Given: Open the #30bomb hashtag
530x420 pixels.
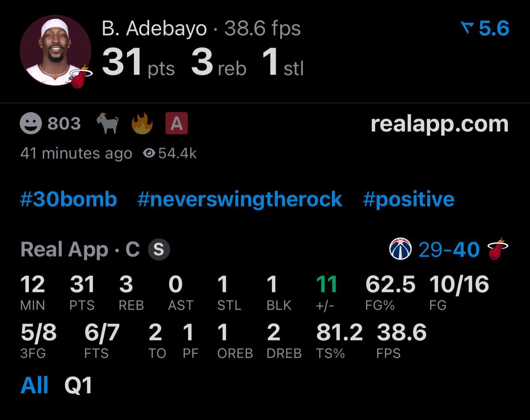Looking at the screenshot, I should point(69,200).
